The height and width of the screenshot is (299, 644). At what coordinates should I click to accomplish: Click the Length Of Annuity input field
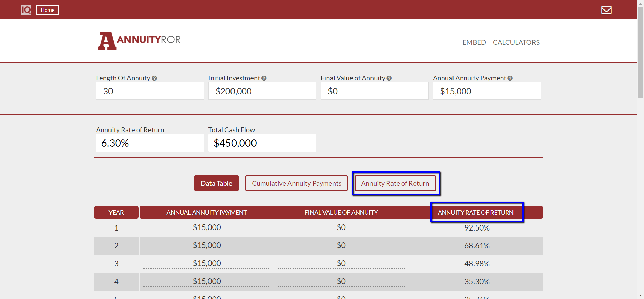coord(150,91)
